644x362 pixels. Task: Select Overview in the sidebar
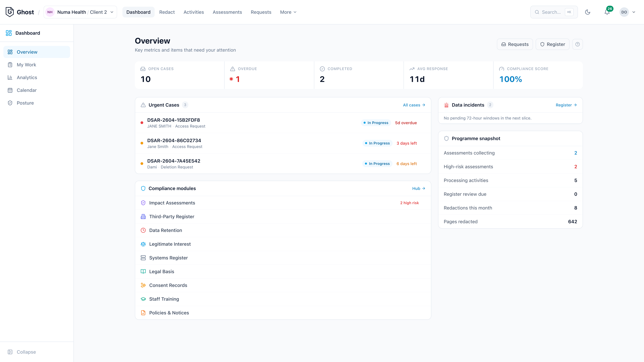pos(37,52)
